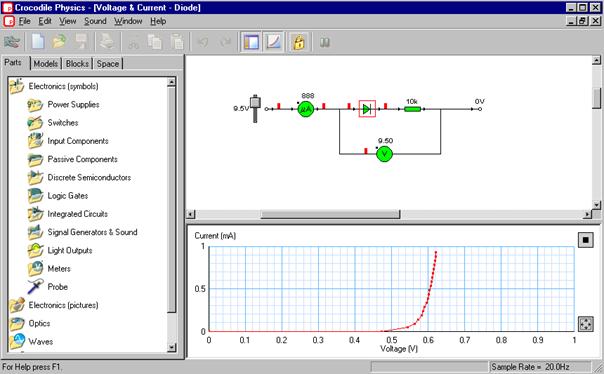
Task: Click the Print toolbar icon
Action: coord(106,42)
